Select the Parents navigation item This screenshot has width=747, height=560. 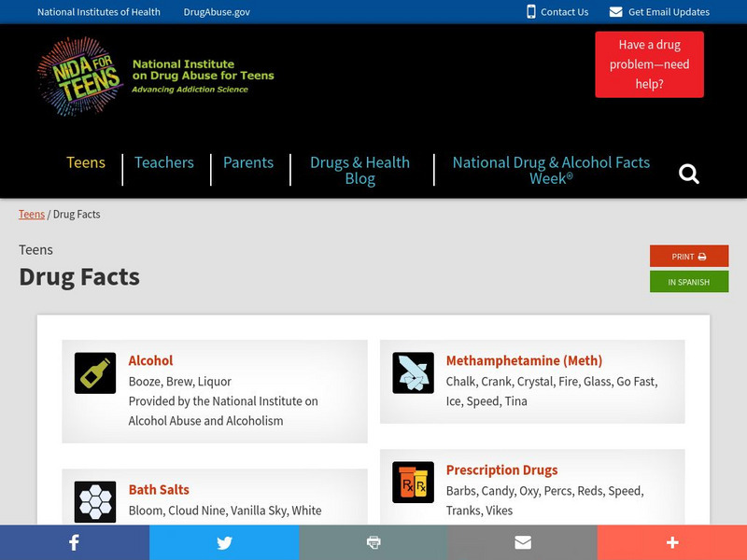click(248, 162)
